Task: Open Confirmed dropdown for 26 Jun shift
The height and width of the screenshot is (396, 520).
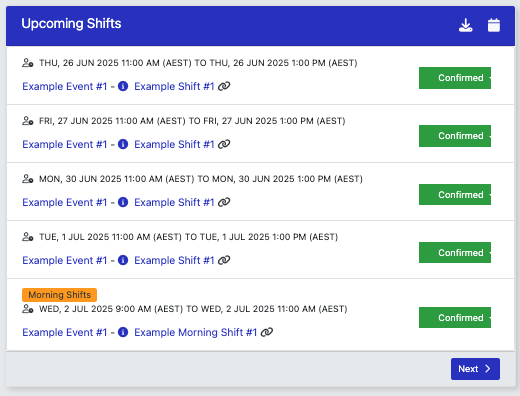Action: tap(455, 78)
